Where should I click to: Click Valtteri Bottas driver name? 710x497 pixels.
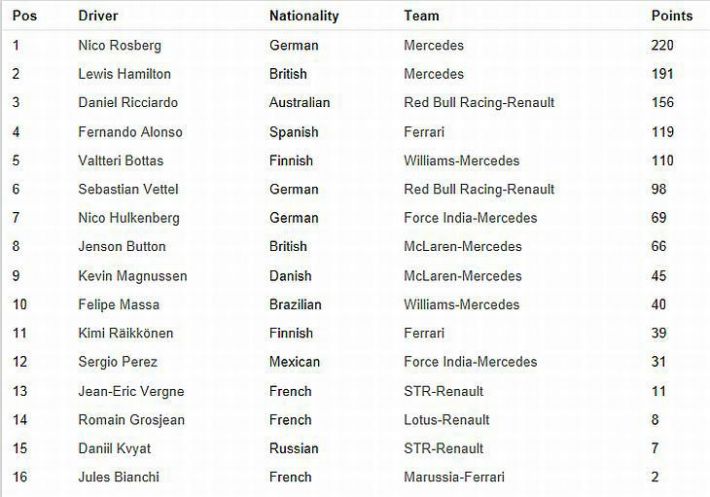[120, 160]
